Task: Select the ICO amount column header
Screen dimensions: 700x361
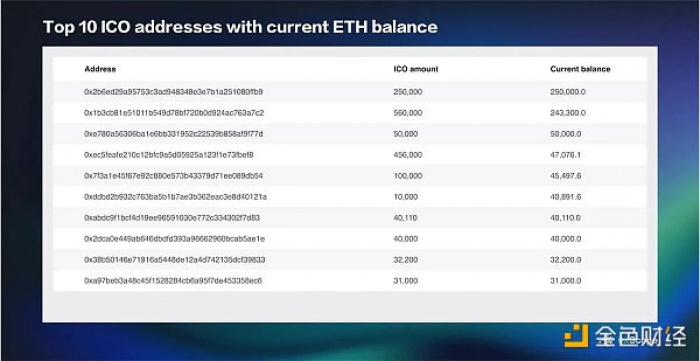Action: tap(416, 69)
